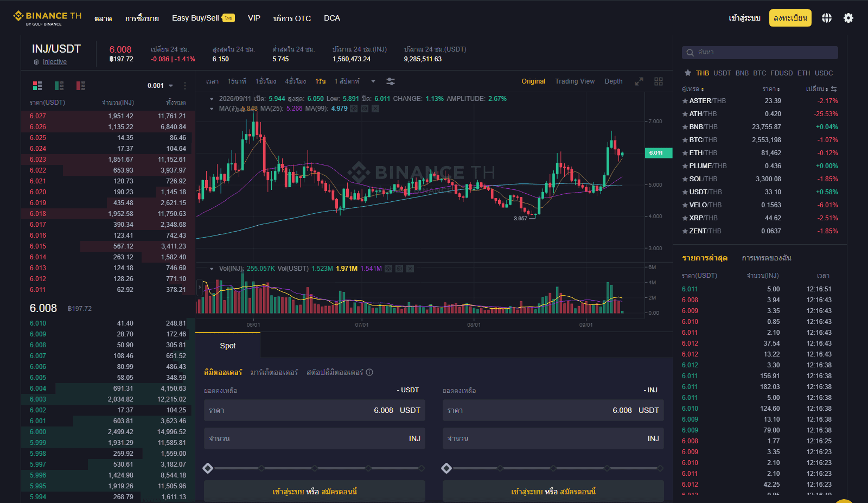The width and height of the screenshot is (868, 503).
Task: Collapse the MA indicator legend arrow
Action: pyautogui.click(x=212, y=109)
